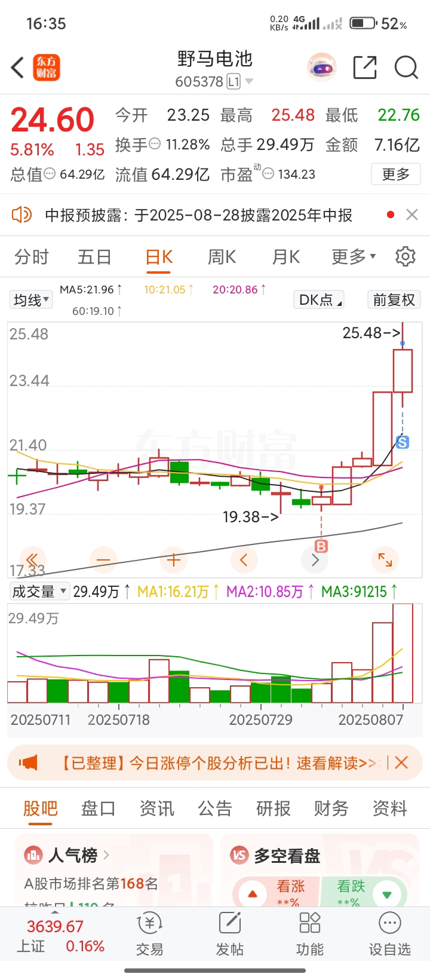Tap the 总值 info icon
430x980 pixels.
click(x=50, y=174)
